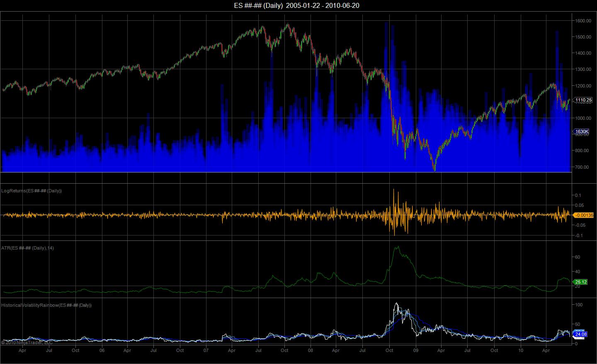The image size is (597, 364).
Task: Select the ATR(ES ##-## (Daily),14) indicator label
Action: (x=28, y=248)
